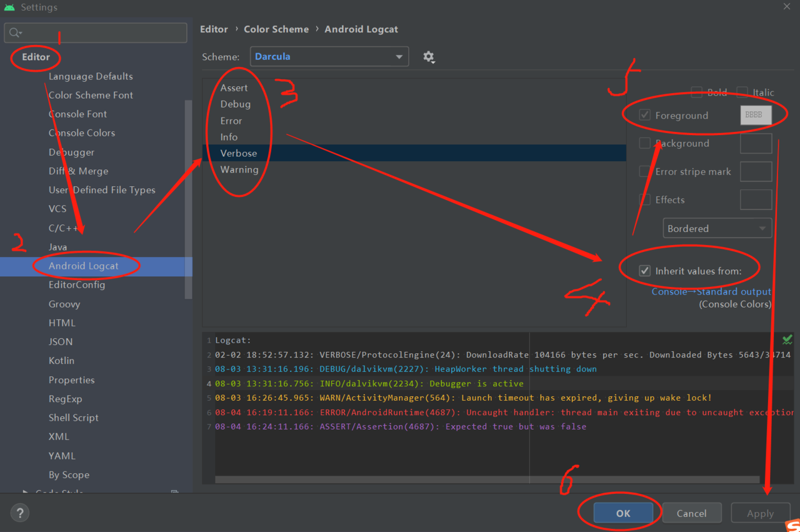Image resolution: width=800 pixels, height=532 pixels.
Task: Click the help question mark button
Action: [x=20, y=513]
